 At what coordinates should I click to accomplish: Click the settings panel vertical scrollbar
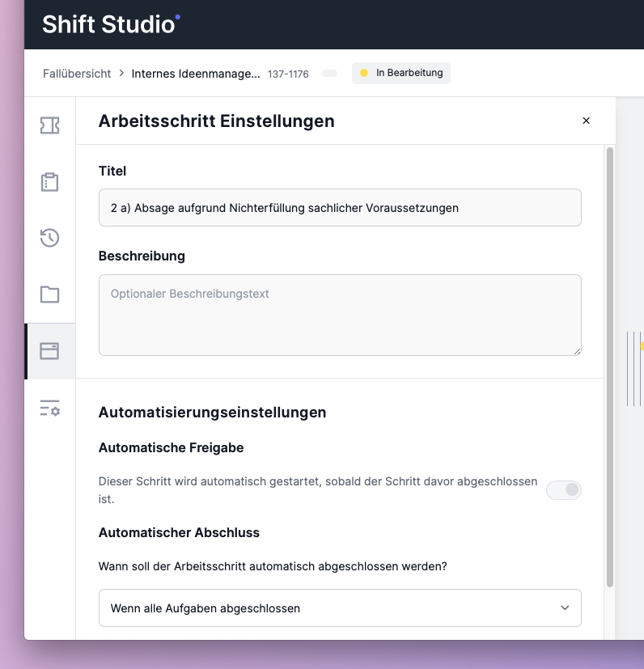610,367
